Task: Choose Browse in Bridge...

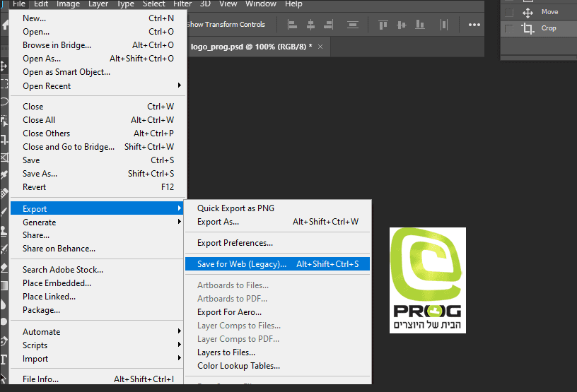Action: click(x=98, y=45)
